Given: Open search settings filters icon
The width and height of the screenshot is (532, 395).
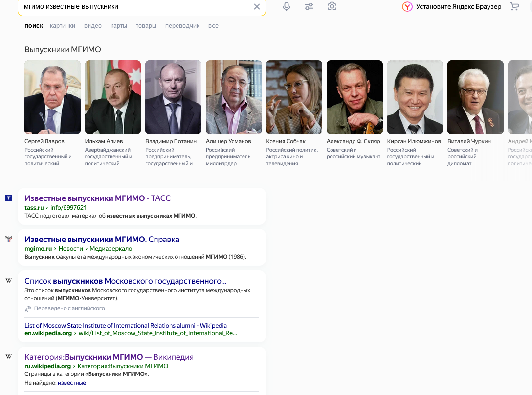Looking at the screenshot, I should (309, 6).
